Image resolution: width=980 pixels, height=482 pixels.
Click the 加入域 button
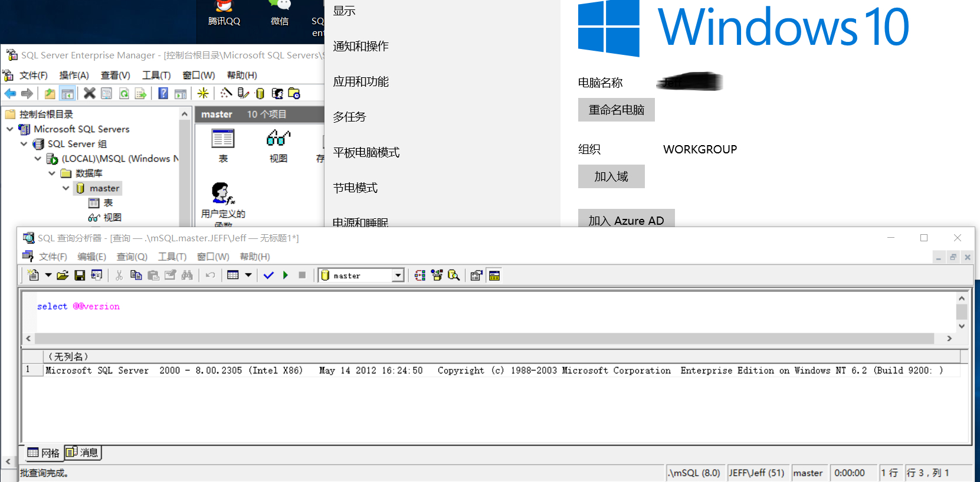[x=611, y=176]
